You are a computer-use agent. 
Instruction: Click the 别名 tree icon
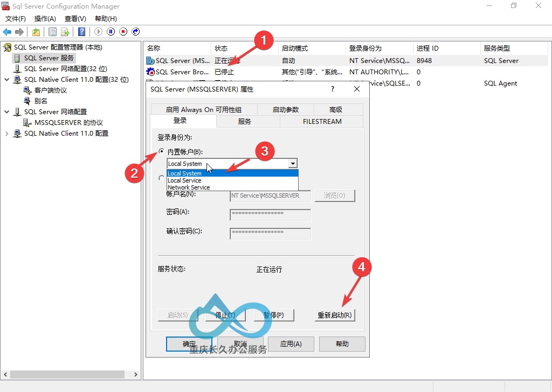(27, 101)
